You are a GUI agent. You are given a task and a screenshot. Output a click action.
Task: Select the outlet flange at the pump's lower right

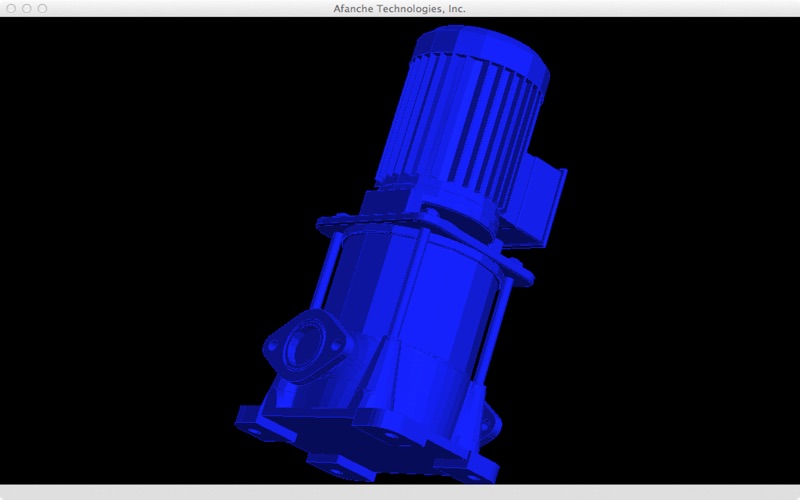(490, 423)
